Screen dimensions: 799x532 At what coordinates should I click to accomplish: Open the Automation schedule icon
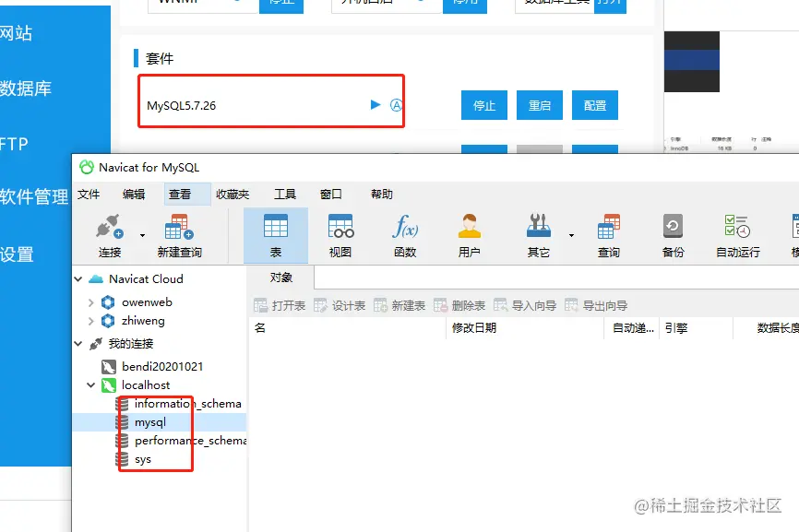[x=737, y=226]
